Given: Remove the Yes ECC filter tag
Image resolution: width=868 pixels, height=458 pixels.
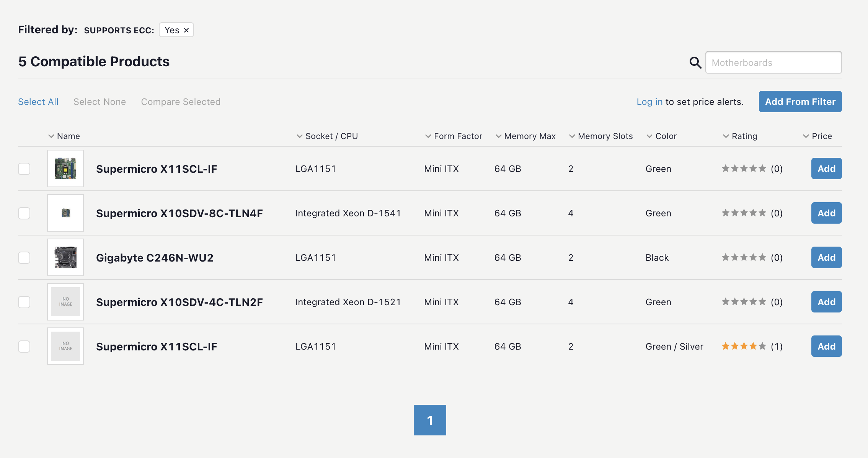Looking at the screenshot, I should coord(186,30).
